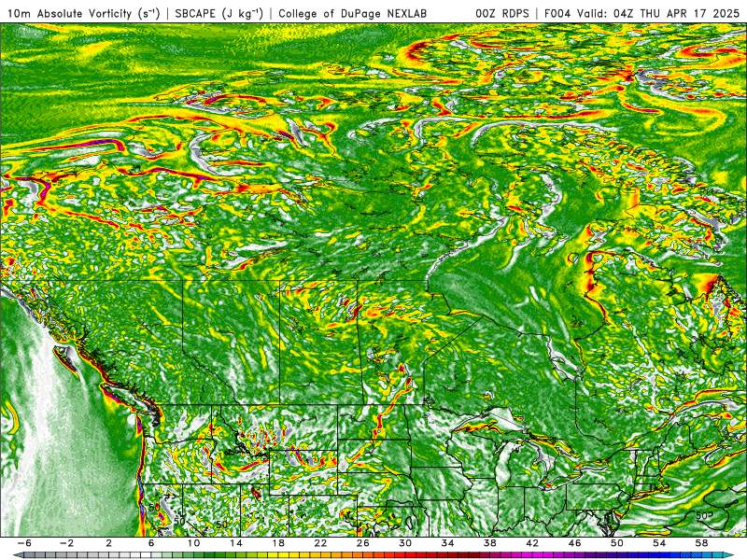Click the "14" colorbar tick label

[236, 543]
